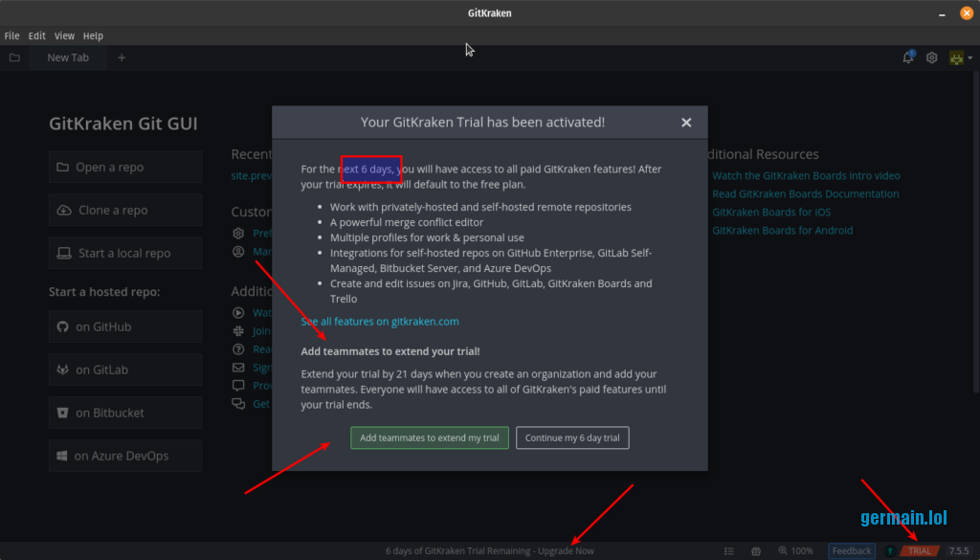Click the gift icon in the status bar
The height and width of the screenshot is (560, 980).
pyautogui.click(x=756, y=550)
